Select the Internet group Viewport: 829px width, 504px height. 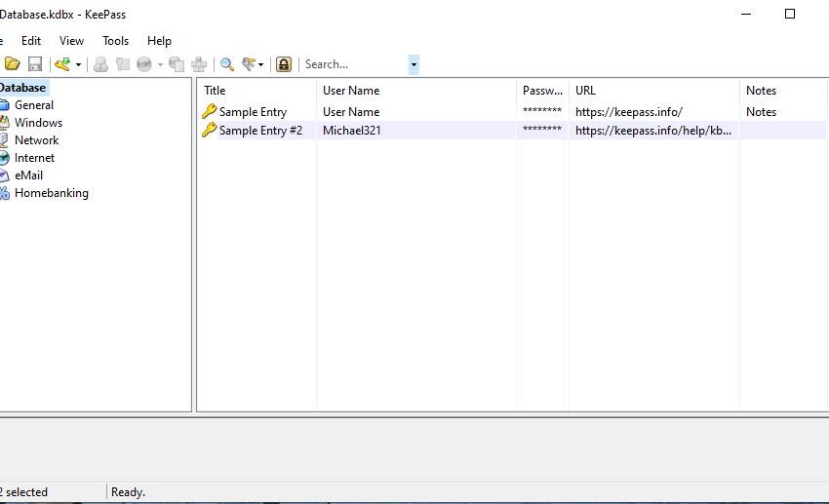click(34, 157)
